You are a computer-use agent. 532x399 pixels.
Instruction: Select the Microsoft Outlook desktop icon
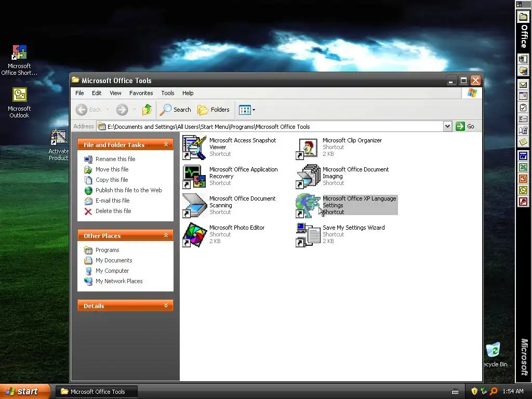click(x=19, y=103)
